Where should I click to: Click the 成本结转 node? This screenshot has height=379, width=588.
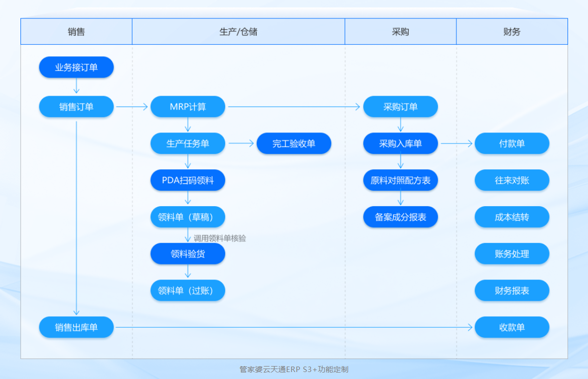point(512,217)
